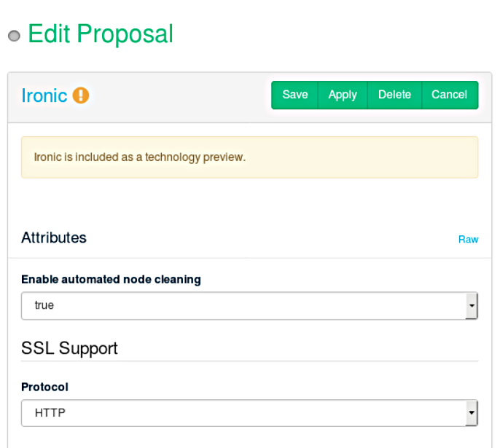Click the technology preview notice banner
This screenshot has width=500, height=448.
(249, 157)
